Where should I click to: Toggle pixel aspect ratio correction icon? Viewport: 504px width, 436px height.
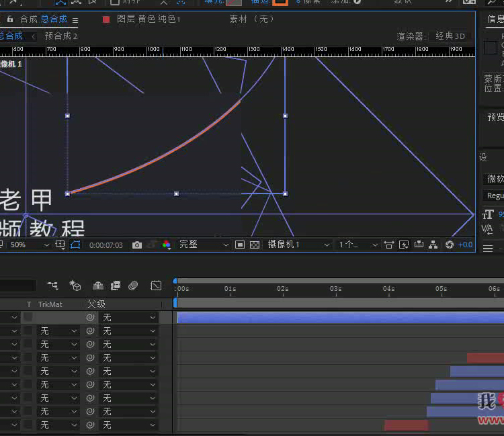click(x=388, y=245)
